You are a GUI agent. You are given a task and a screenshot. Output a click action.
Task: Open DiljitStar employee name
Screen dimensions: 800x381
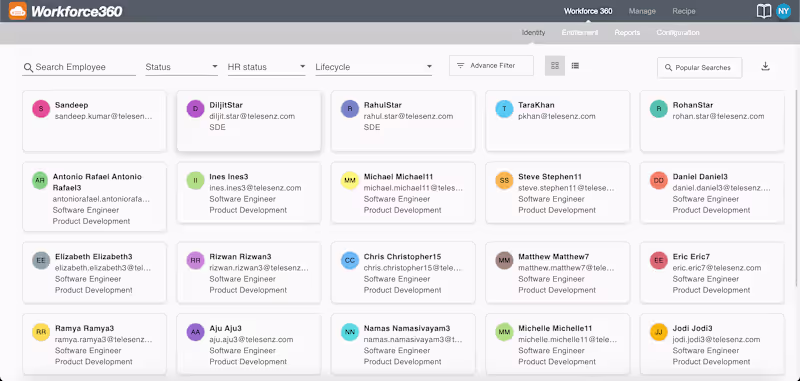pyautogui.click(x=226, y=105)
